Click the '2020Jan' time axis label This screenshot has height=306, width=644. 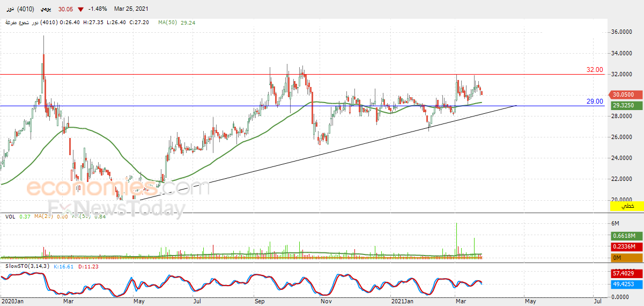click(x=12, y=302)
